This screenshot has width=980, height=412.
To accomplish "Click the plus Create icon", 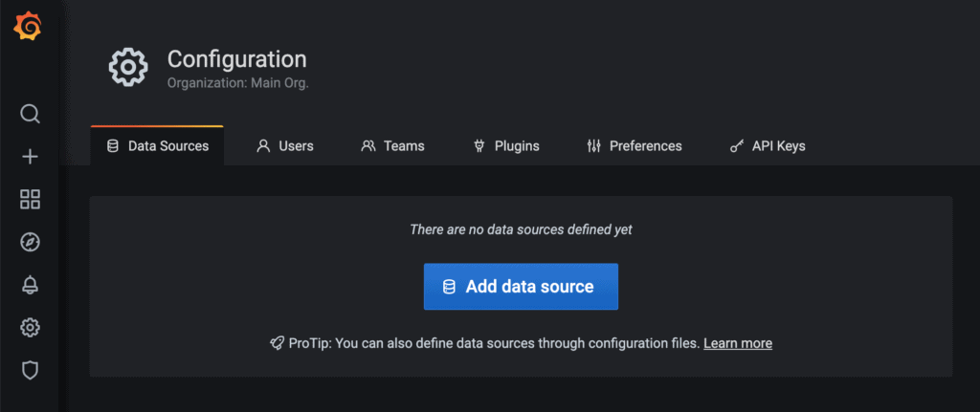I will point(30,157).
